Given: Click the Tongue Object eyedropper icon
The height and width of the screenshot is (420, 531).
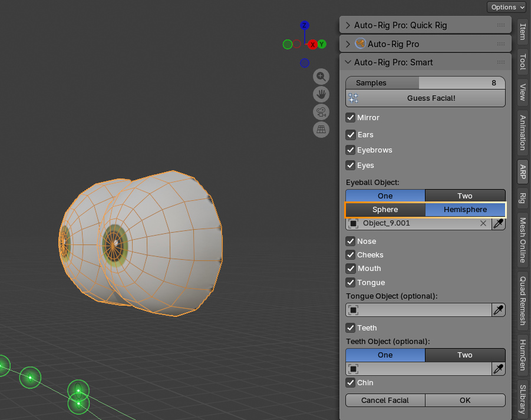Looking at the screenshot, I should 498,310.
